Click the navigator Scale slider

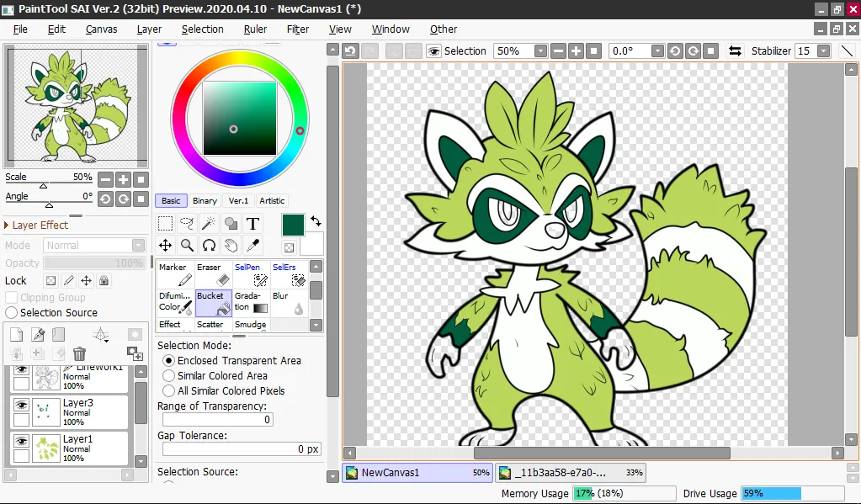(49, 183)
